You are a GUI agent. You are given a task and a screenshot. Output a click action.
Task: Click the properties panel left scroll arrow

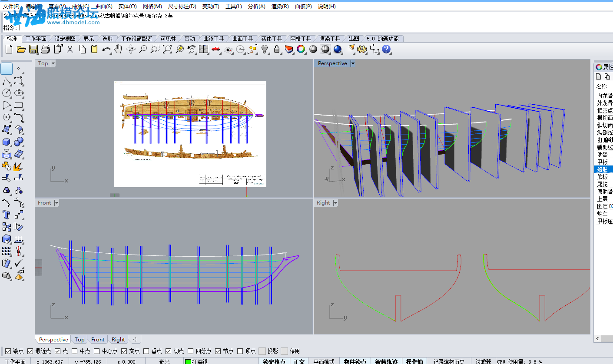tap(597, 338)
